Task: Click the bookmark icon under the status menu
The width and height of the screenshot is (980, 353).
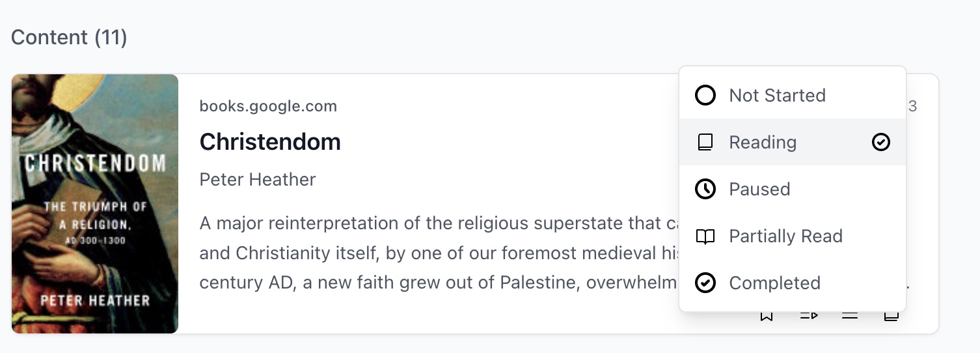Action: tap(767, 317)
